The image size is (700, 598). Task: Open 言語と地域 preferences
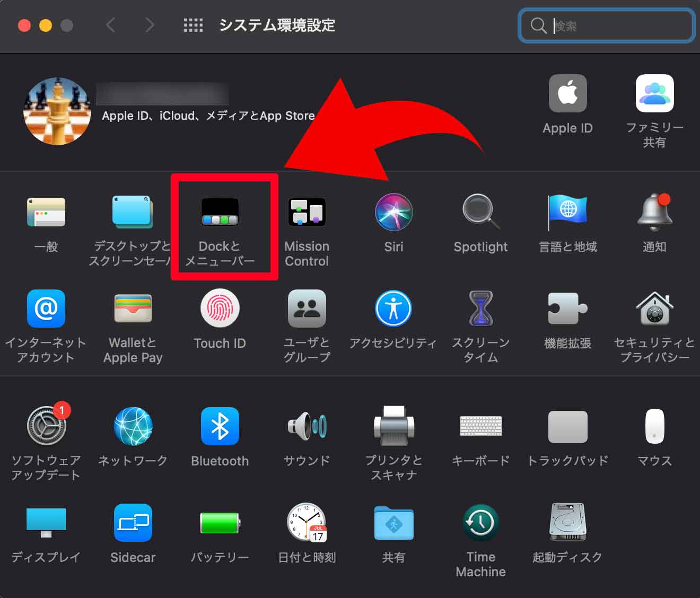[x=567, y=212]
